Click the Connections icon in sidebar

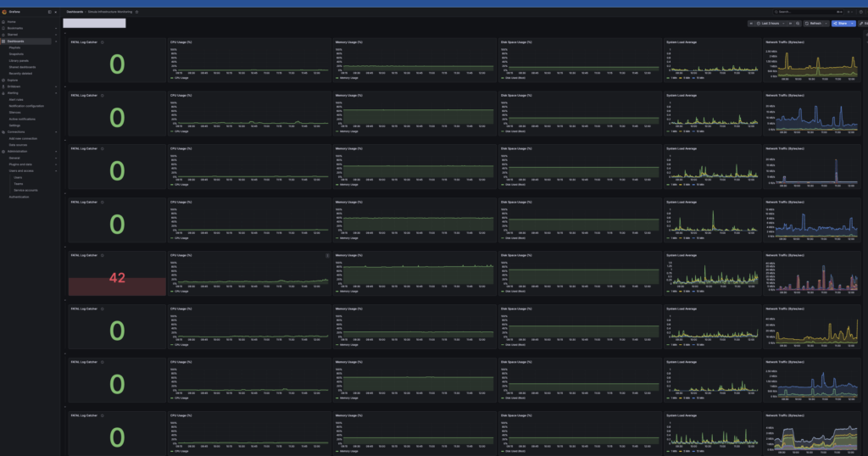(3, 131)
